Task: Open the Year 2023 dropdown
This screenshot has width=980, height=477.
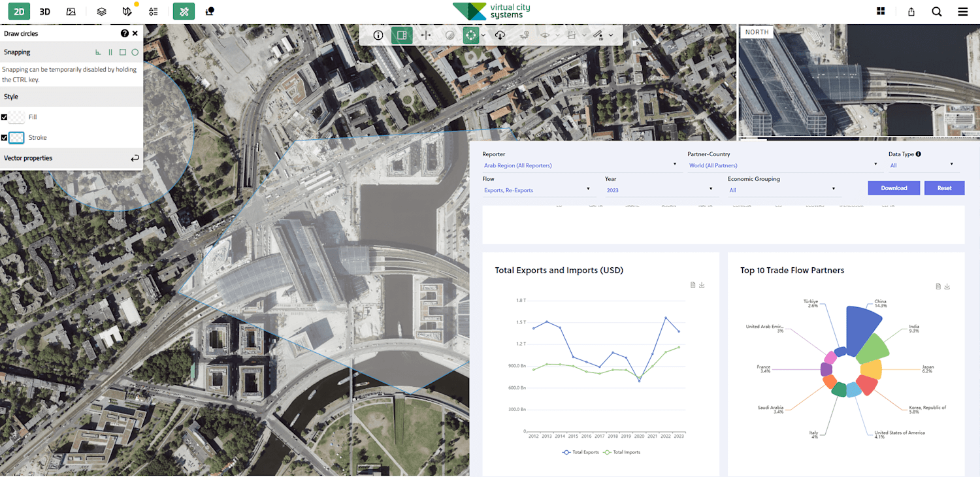Action: click(x=660, y=190)
